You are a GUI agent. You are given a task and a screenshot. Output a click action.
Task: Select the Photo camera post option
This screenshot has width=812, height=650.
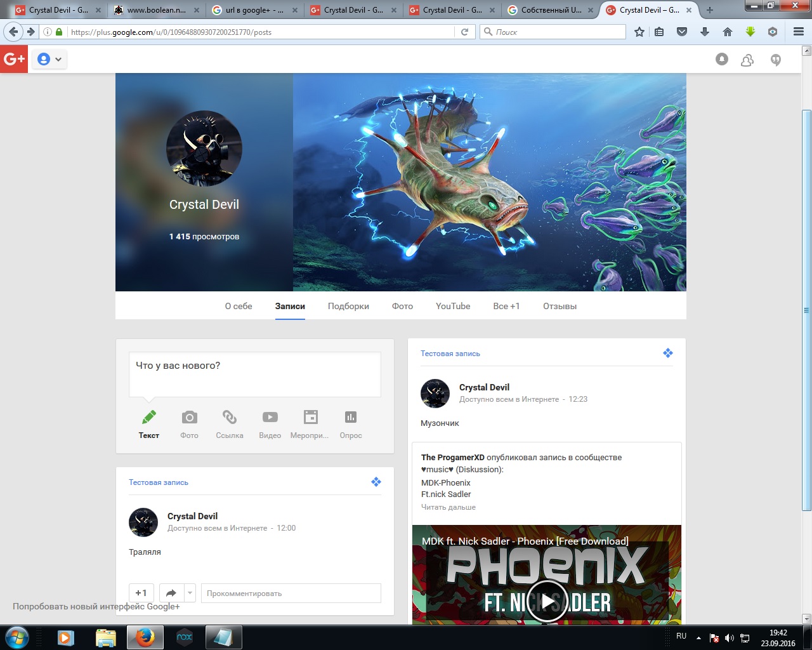pos(189,418)
